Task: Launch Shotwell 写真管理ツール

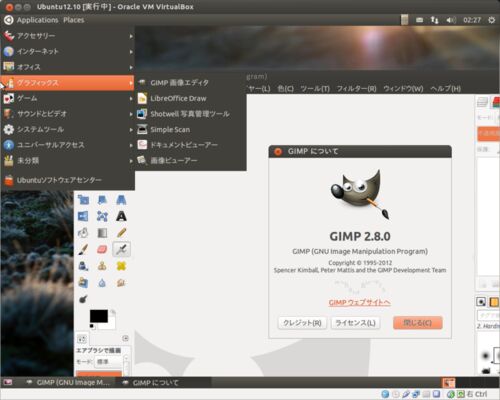Action: coord(191,114)
